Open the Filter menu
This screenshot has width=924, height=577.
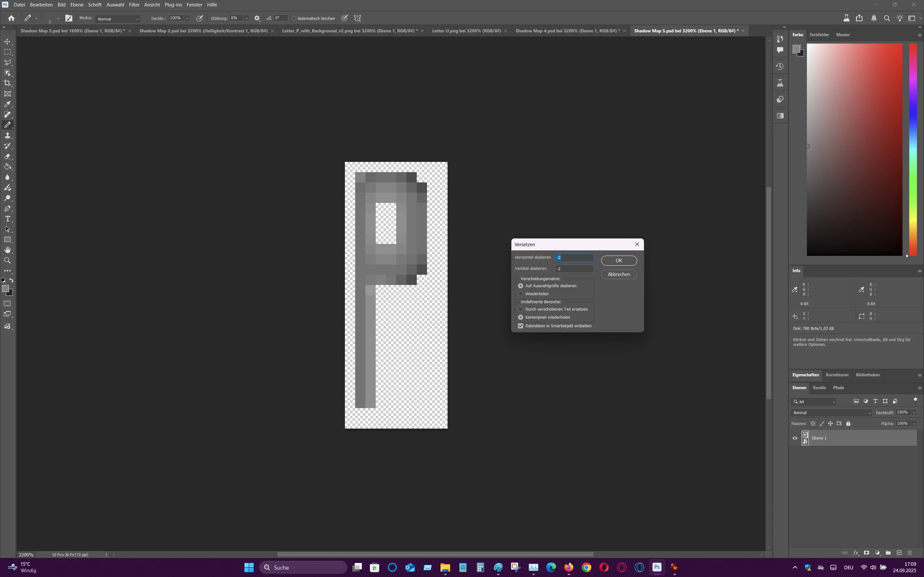tap(134, 4)
